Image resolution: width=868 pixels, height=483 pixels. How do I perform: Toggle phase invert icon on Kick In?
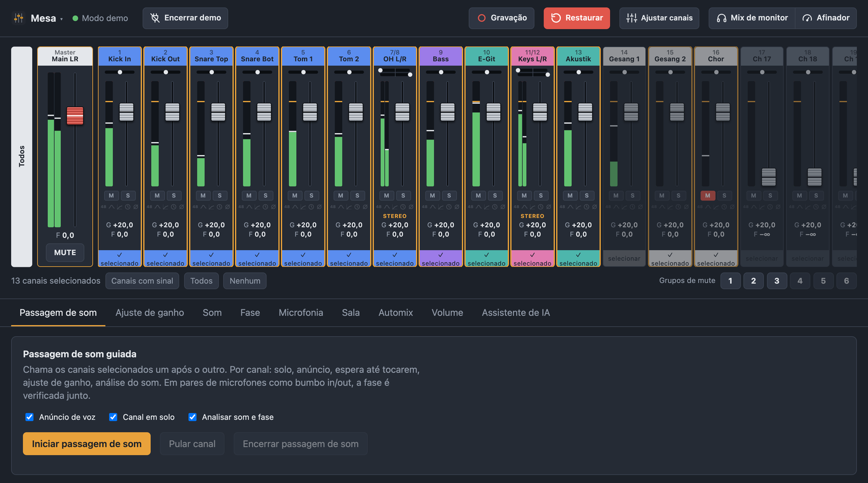[x=136, y=207]
